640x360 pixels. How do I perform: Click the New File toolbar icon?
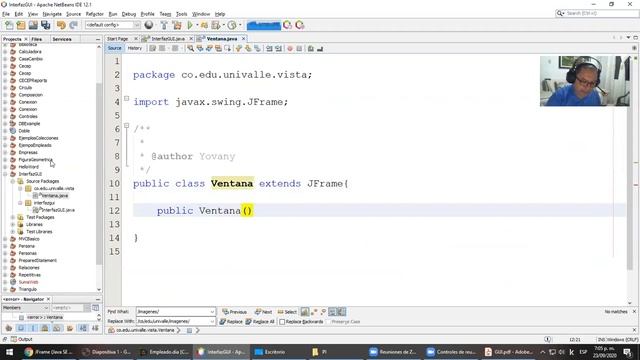click(9, 25)
